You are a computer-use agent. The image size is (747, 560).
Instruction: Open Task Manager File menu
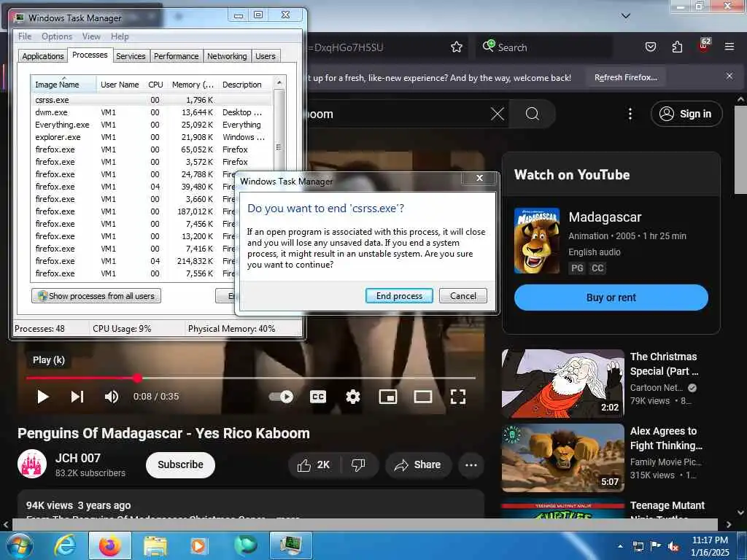25,36
